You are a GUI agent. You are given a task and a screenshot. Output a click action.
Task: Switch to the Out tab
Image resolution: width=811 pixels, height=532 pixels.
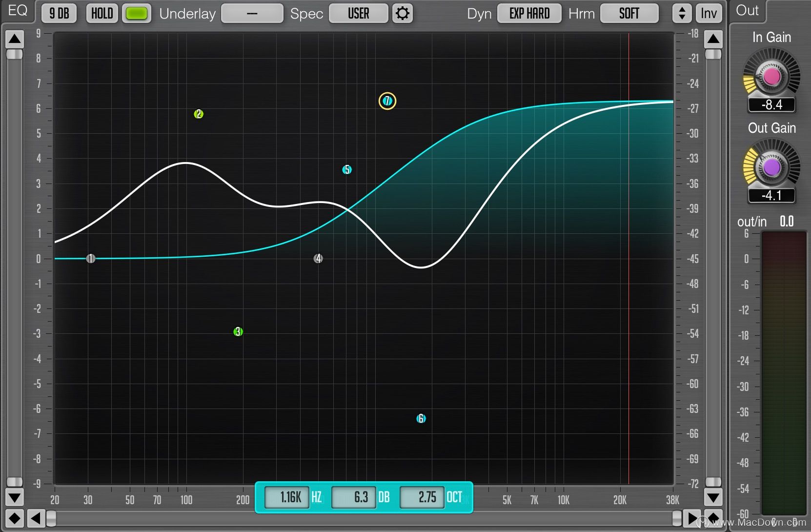click(x=748, y=11)
